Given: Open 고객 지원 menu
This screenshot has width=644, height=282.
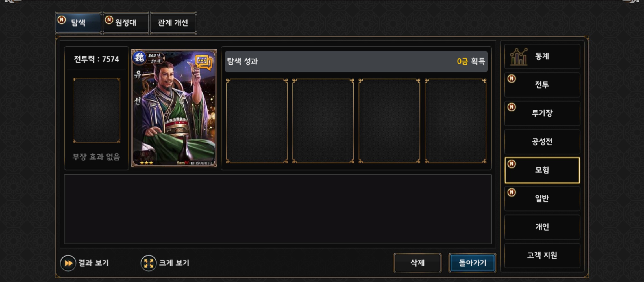Looking at the screenshot, I should (542, 255).
